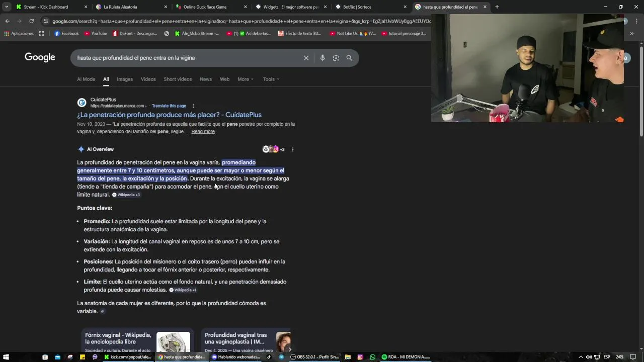Image resolution: width=644 pixels, height=362 pixels.
Task: Click the browser address bar URL
Action: coord(242,21)
